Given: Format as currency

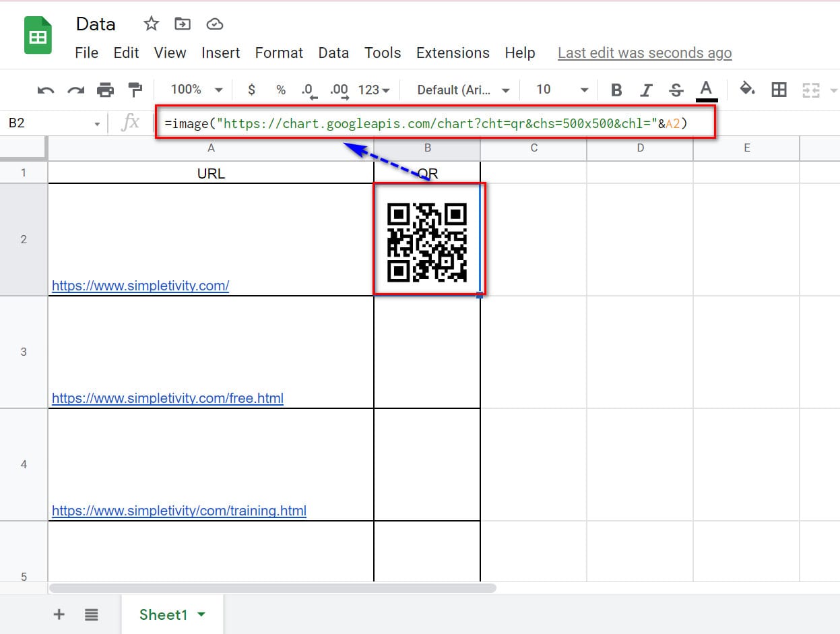Looking at the screenshot, I should [x=251, y=90].
